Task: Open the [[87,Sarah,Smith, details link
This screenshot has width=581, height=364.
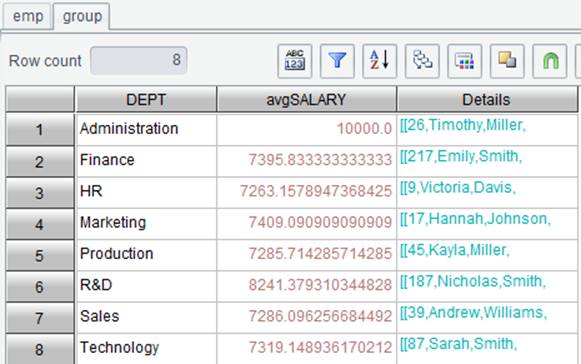Action: click(458, 344)
